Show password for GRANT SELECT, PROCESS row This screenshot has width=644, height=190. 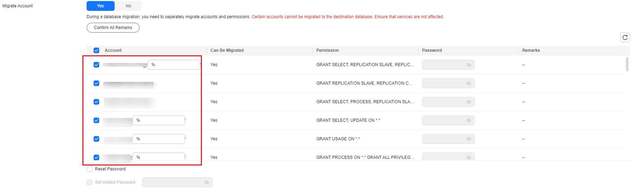pyautogui.click(x=468, y=102)
